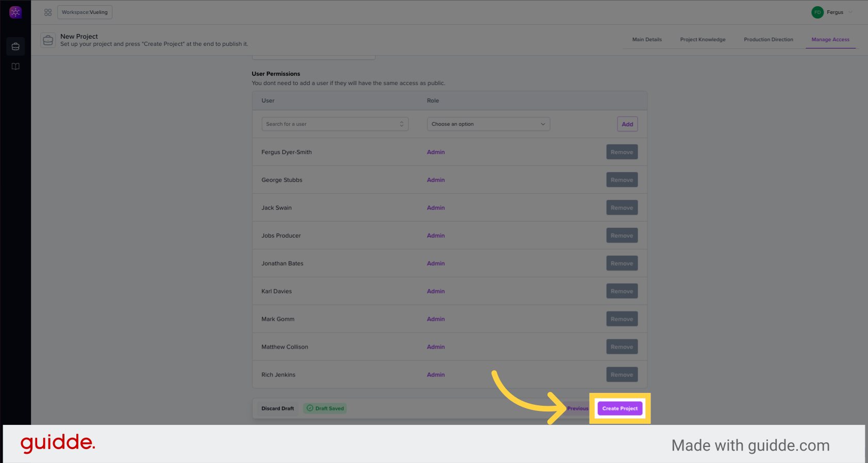Switch to the Main Details tab
The width and height of the screenshot is (868, 463).
coord(647,40)
